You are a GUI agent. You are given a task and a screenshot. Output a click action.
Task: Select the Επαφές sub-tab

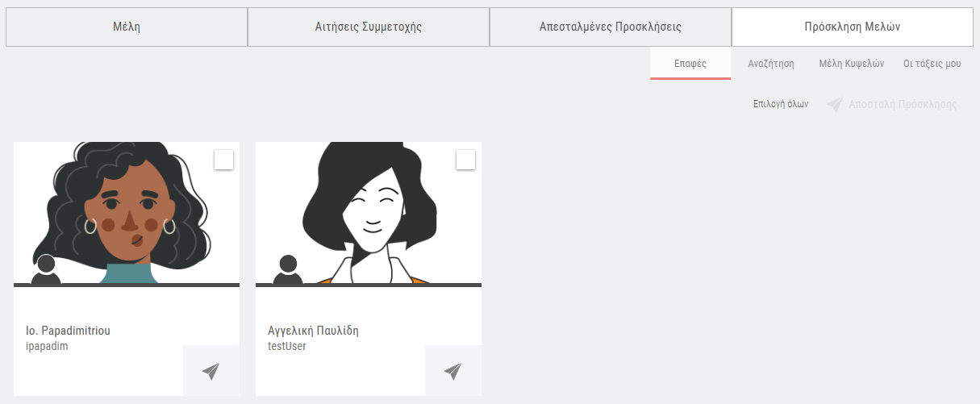click(x=690, y=64)
